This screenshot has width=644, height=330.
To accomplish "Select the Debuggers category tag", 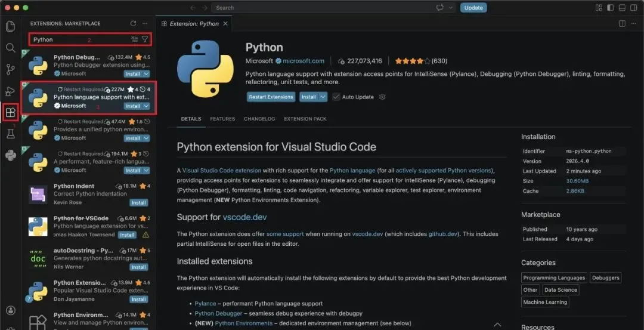I will point(606,278).
